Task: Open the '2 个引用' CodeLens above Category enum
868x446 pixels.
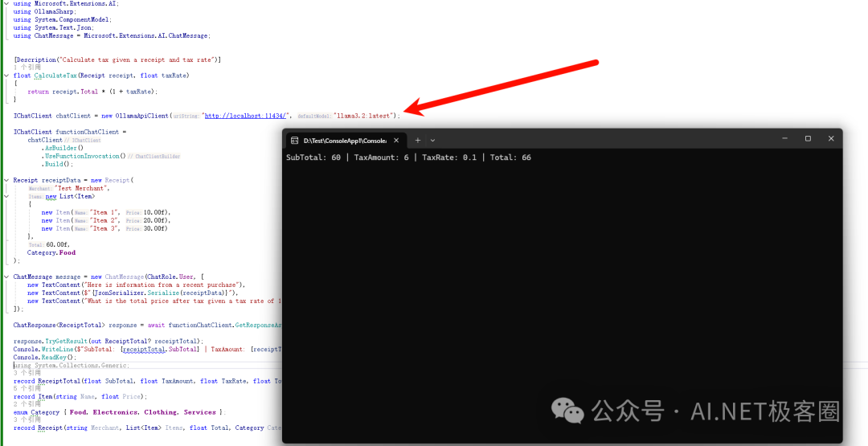Action: pos(27,404)
